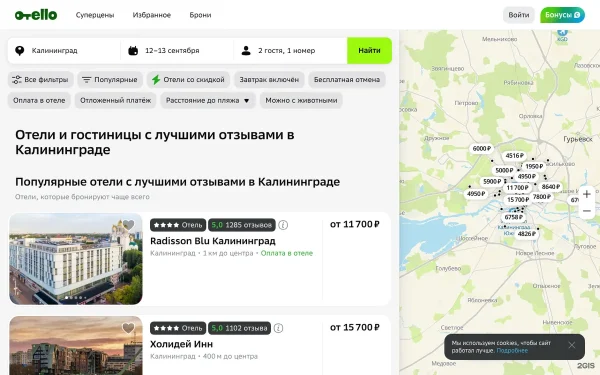Select the 5900 ₽ map price marker
600x375 pixels.
(x=492, y=181)
